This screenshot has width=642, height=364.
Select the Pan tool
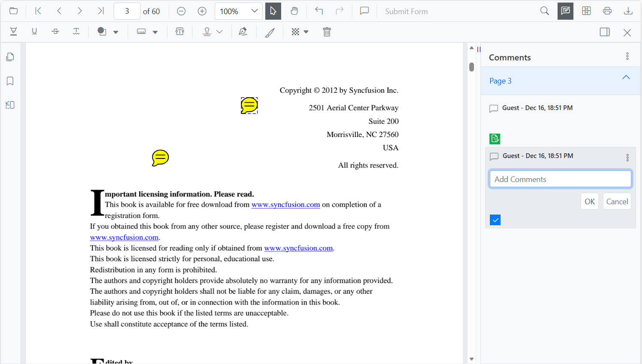pyautogui.click(x=294, y=11)
